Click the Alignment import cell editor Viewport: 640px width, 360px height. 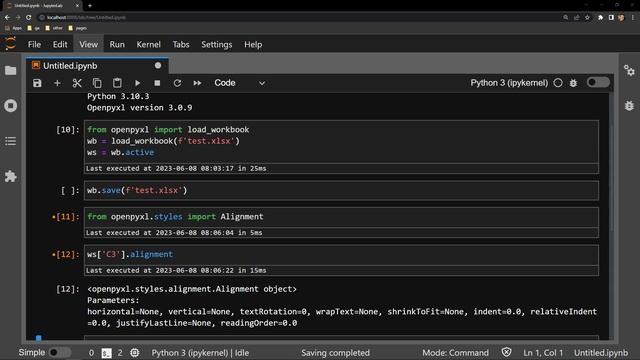341,217
